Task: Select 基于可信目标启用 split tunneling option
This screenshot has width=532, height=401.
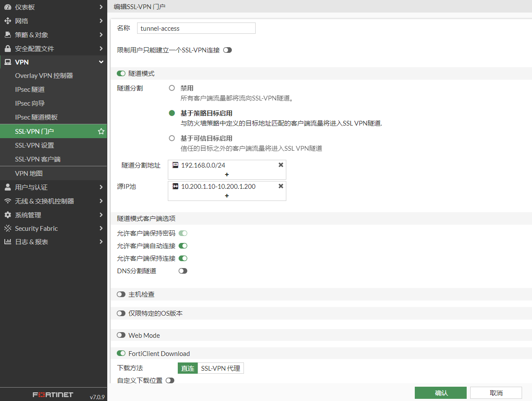Action: pyautogui.click(x=172, y=138)
